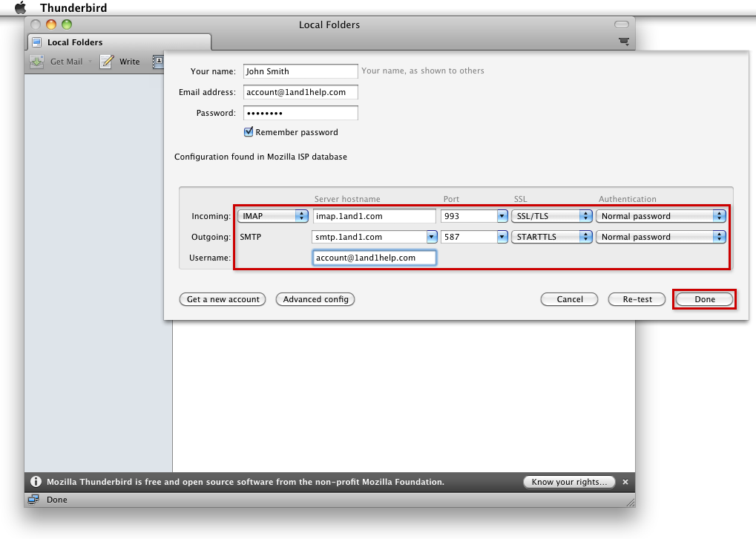Click the Password input field
The image size is (756, 539).
(x=300, y=113)
